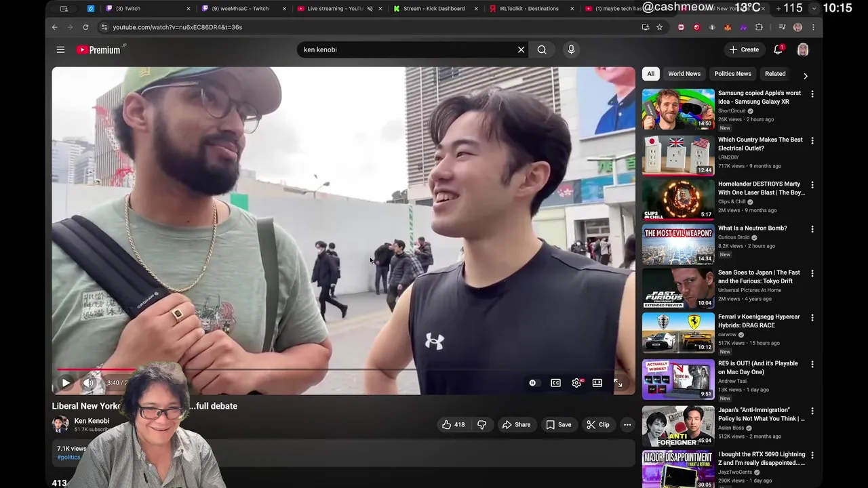The image size is (868, 488).
Task: Click the magnifier search button
Action: coord(542,49)
